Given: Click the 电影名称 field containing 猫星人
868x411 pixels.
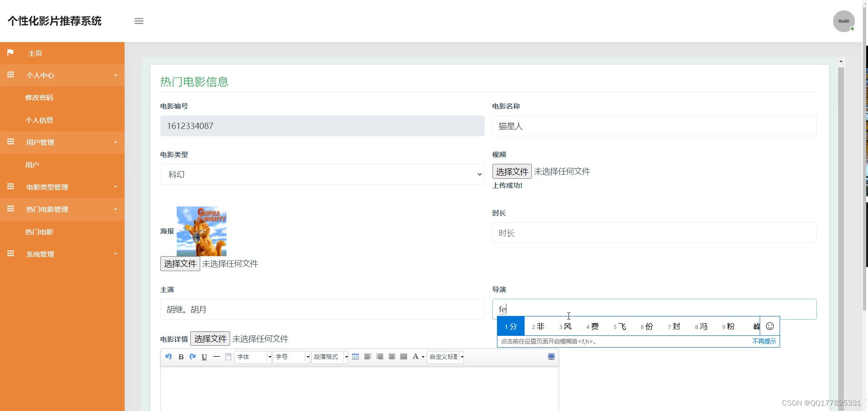Looking at the screenshot, I should click(x=654, y=126).
